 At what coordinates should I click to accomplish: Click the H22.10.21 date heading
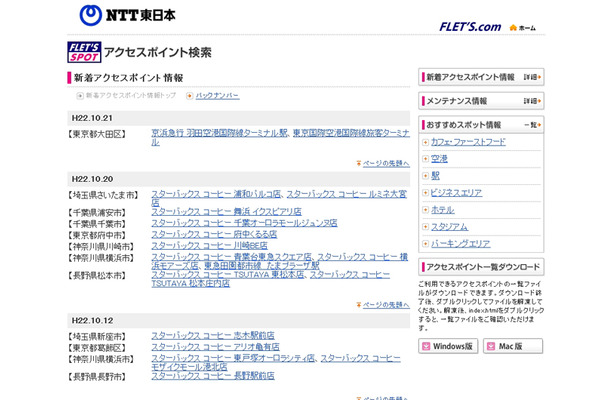pos(92,118)
